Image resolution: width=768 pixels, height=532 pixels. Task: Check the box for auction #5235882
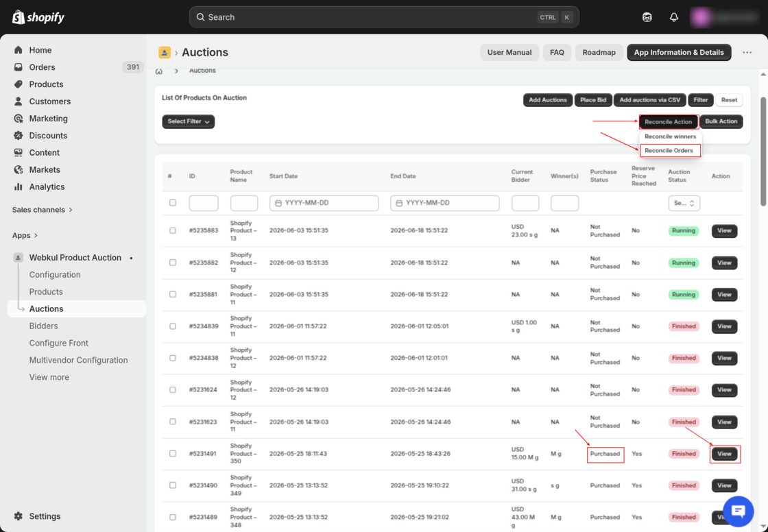(x=172, y=263)
